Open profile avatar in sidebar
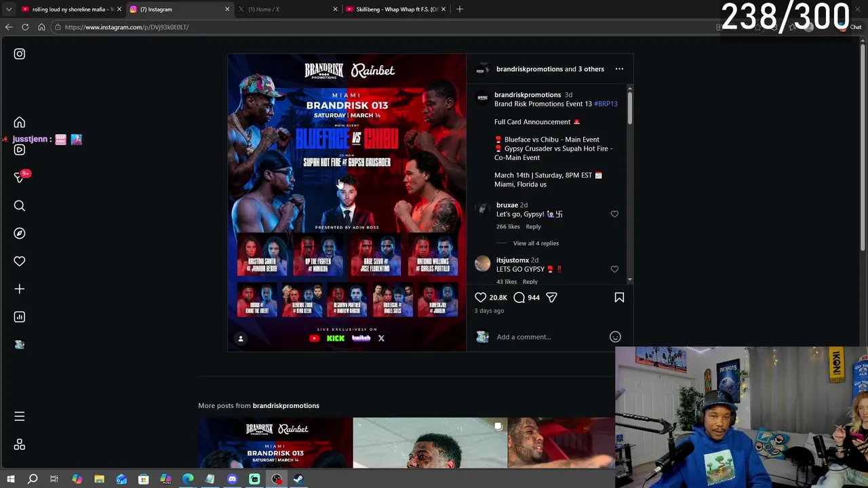The image size is (868, 488). tap(20, 344)
